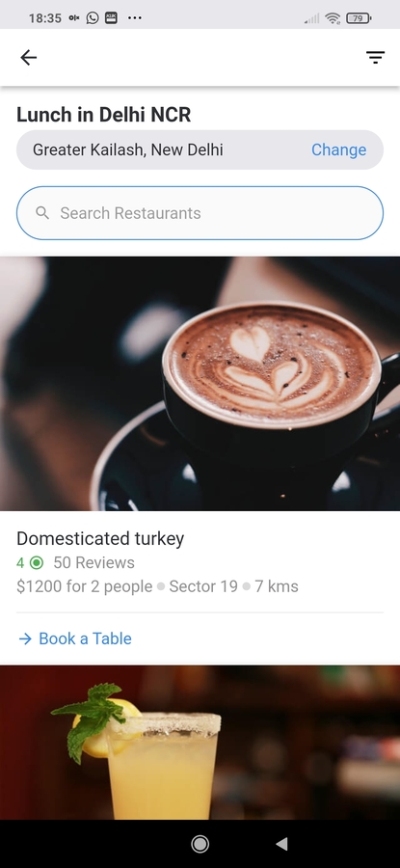Screen dimensions: 400x868
Task: Click the arrow beside Book a Table
Action: click(25, 638)
